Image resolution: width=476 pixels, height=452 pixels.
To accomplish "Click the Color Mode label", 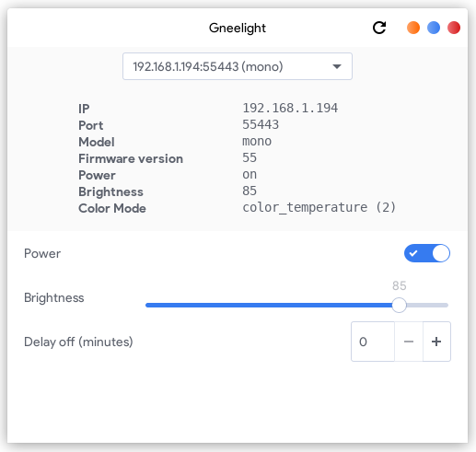I will [112, 208].
